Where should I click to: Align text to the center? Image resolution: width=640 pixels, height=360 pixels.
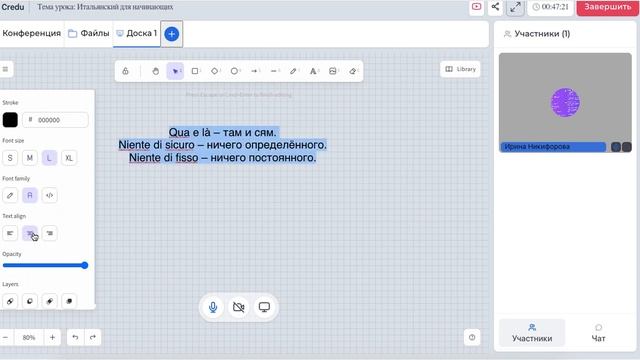click(x=30, y=233)
